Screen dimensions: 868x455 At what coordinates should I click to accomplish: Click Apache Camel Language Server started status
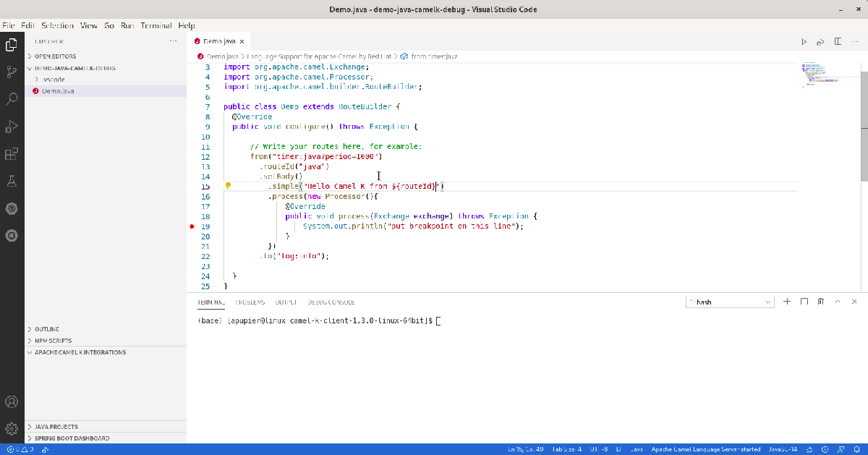tap(706, 449)
